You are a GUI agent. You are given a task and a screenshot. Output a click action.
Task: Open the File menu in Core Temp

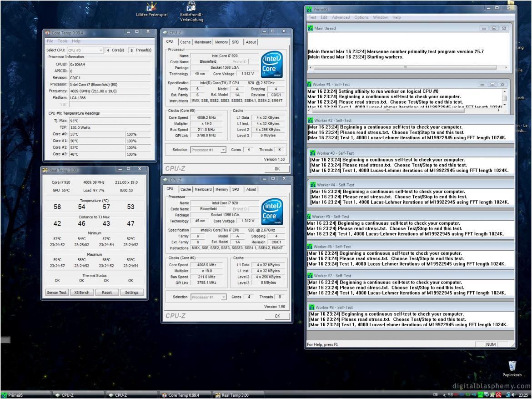point(50,41)
